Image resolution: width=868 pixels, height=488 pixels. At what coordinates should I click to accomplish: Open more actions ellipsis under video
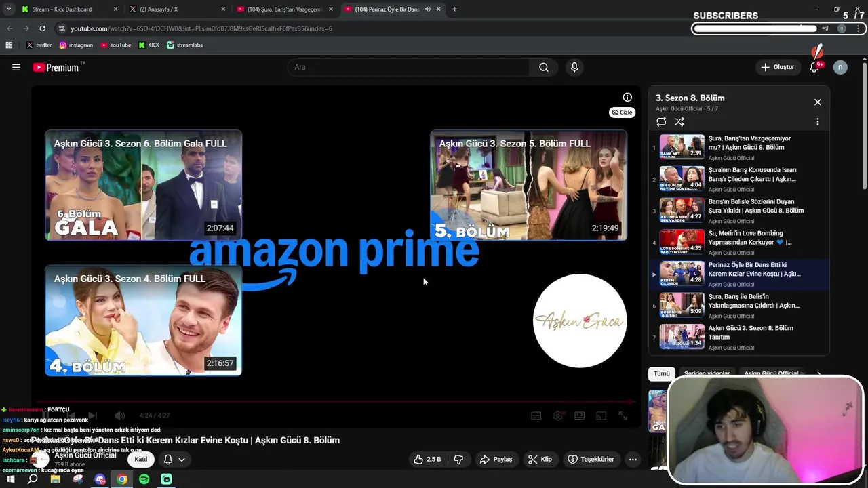(x=632, y=460)
